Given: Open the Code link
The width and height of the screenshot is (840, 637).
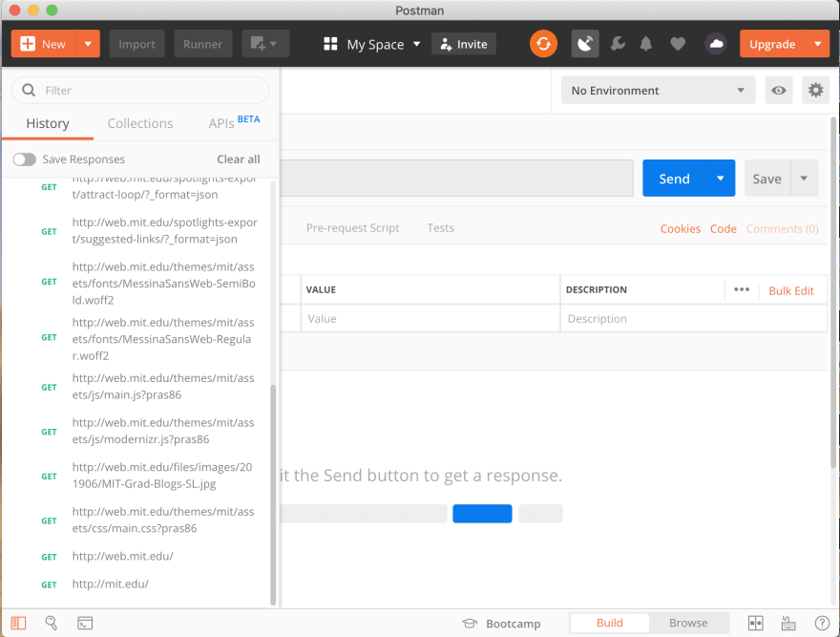Looking at the screenshot, I should (724, 229).
